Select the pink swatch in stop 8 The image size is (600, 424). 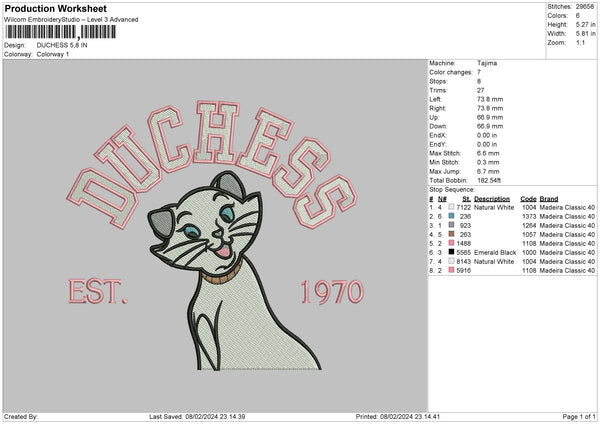click(450, 271)
